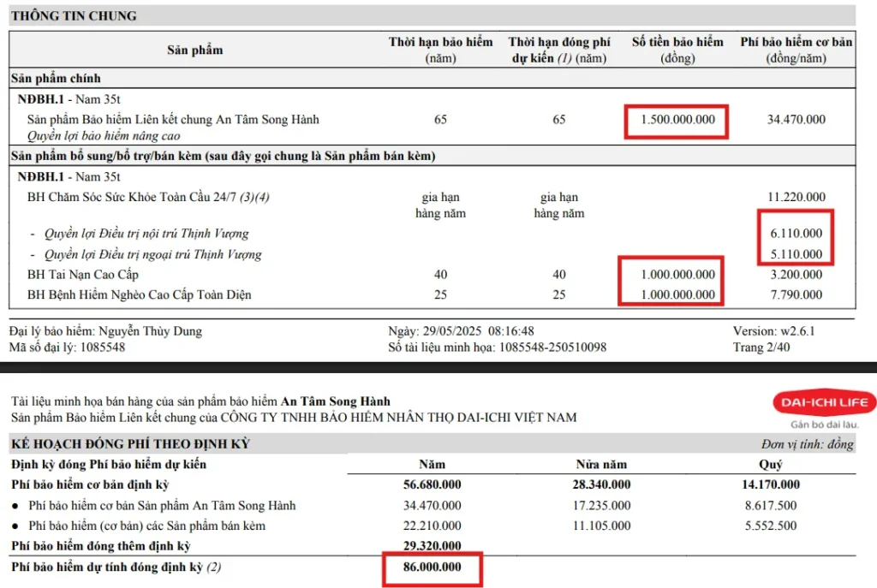Click the slogan 'Gắn bó dài lâu.'
This screenshot has height=588, width=877.
[825, 425]
